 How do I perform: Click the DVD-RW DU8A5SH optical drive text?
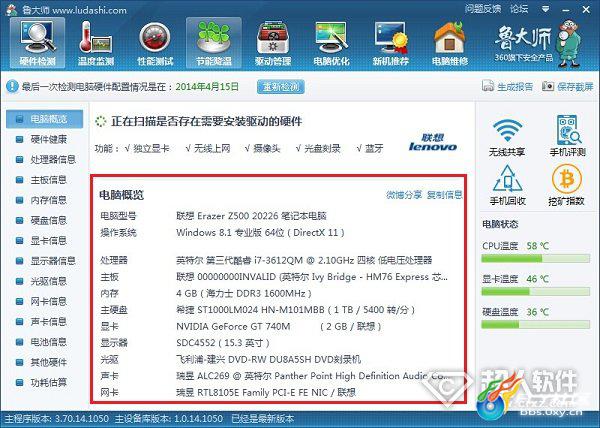[x=268, y=360]
